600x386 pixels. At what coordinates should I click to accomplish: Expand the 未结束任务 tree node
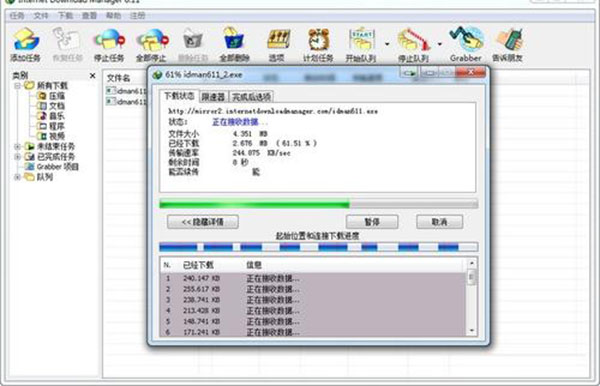point(17,147)
